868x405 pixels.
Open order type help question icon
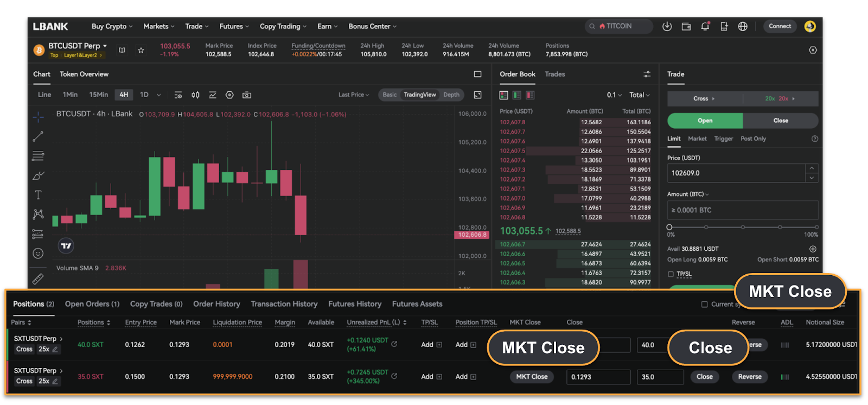pos(814,139)
